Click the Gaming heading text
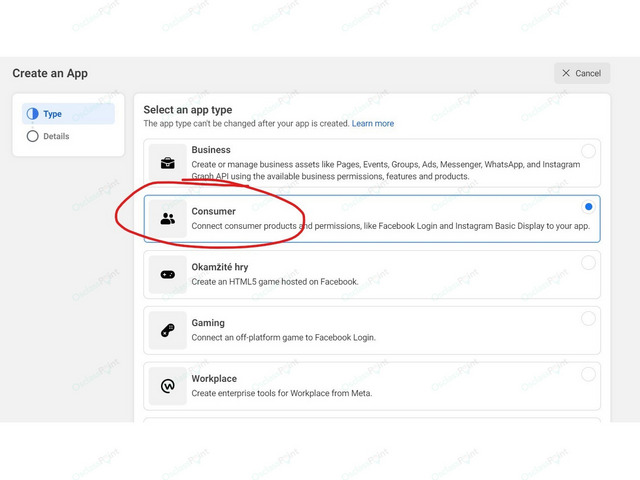Viewport: 640px width, 480px height. (x=208, y=323)
